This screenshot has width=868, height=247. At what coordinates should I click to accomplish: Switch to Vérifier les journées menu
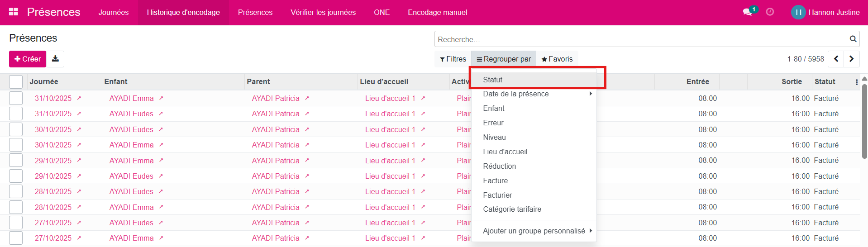coord(323,12)
